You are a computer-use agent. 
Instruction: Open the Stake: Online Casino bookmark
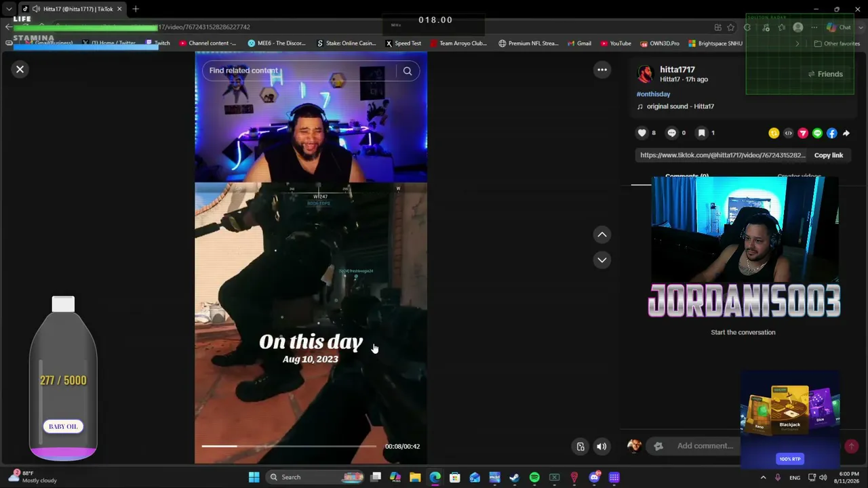[x=346, y=43]
